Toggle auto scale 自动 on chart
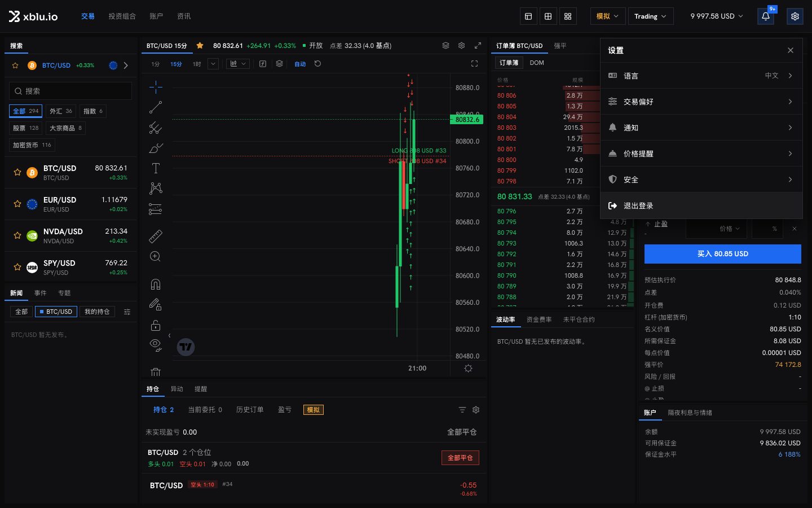812x508 pixels. pyautogui.click(x=300, y=64)
